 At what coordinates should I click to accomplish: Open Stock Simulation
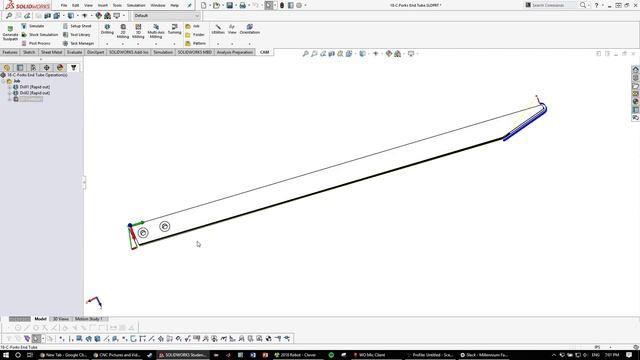[40, 35]
